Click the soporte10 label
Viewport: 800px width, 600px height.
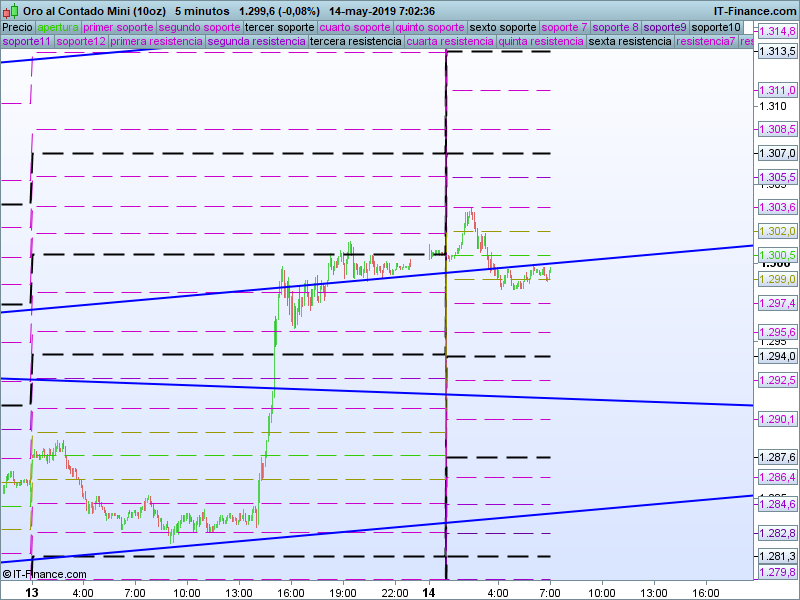pyautogui.click(x=717, y=27)
